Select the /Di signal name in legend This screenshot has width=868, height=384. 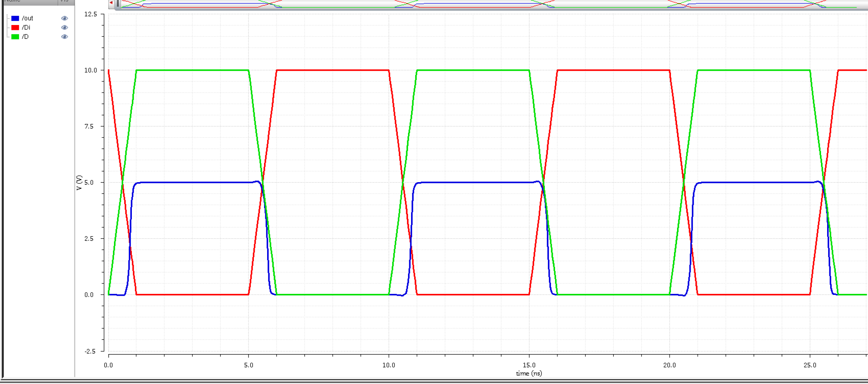pos(26,28)
